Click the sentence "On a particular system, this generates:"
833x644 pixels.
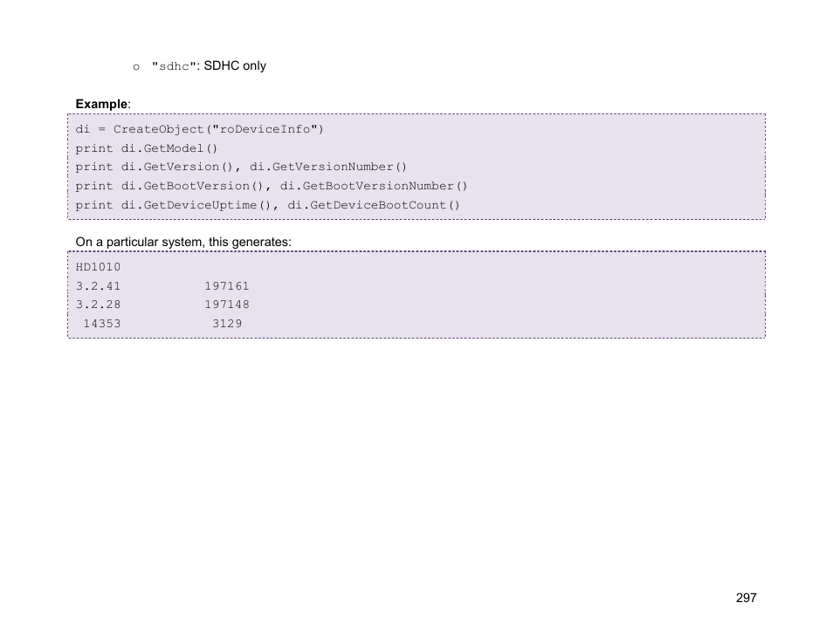pos(183,242)
